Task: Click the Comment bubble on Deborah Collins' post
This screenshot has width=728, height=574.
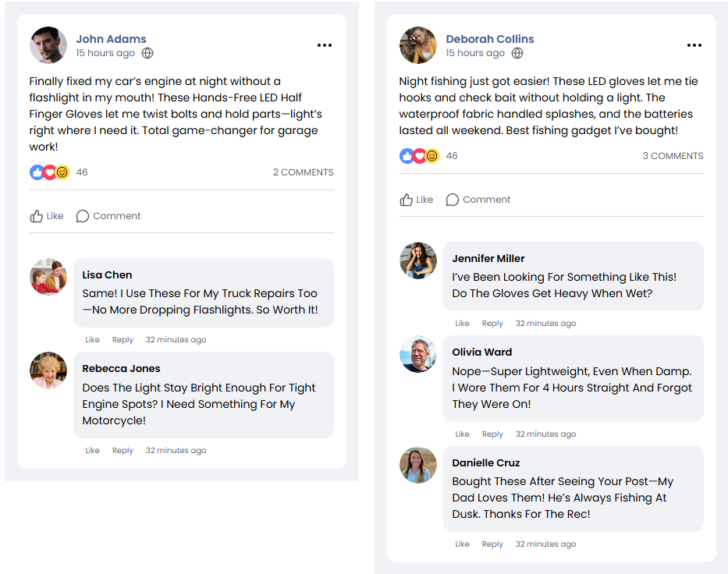Action: tap(478, 200)
